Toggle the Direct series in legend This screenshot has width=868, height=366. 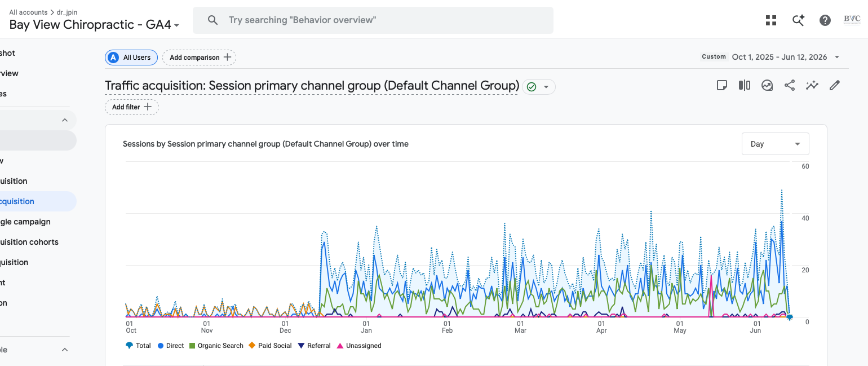click(x=171, y=346)
